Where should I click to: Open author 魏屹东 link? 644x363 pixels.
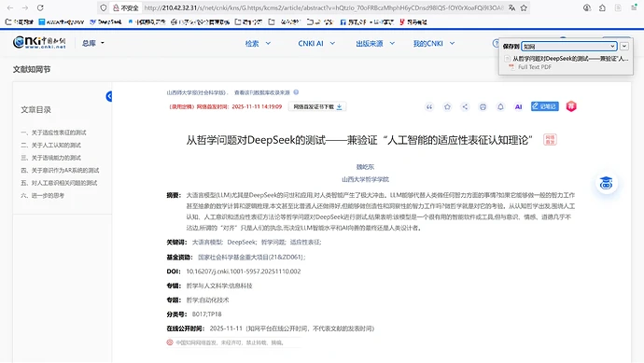(x=365, y=167)
